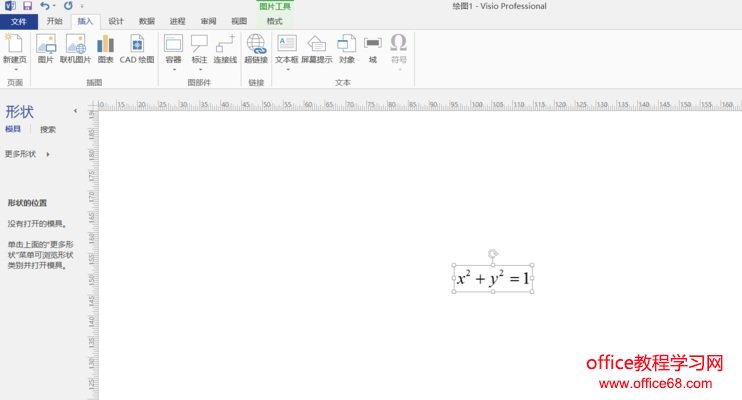Switch to the 审阅 ribbon tab

point(208,21)
